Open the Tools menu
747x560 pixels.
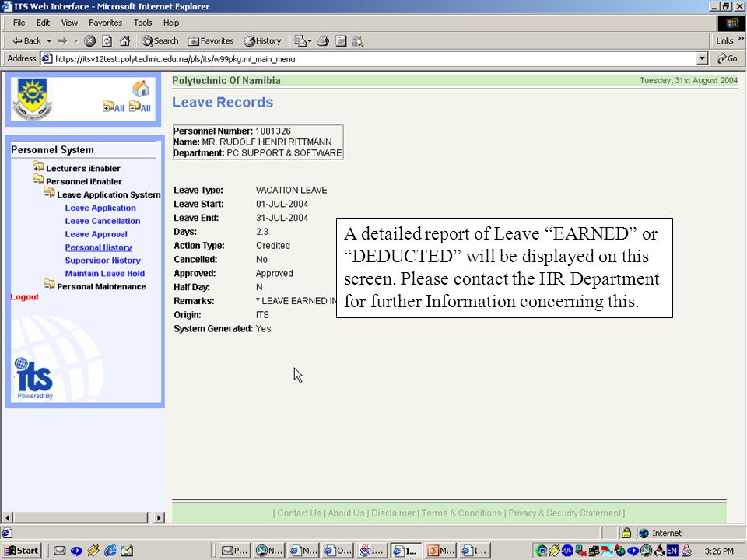point(142,23)
